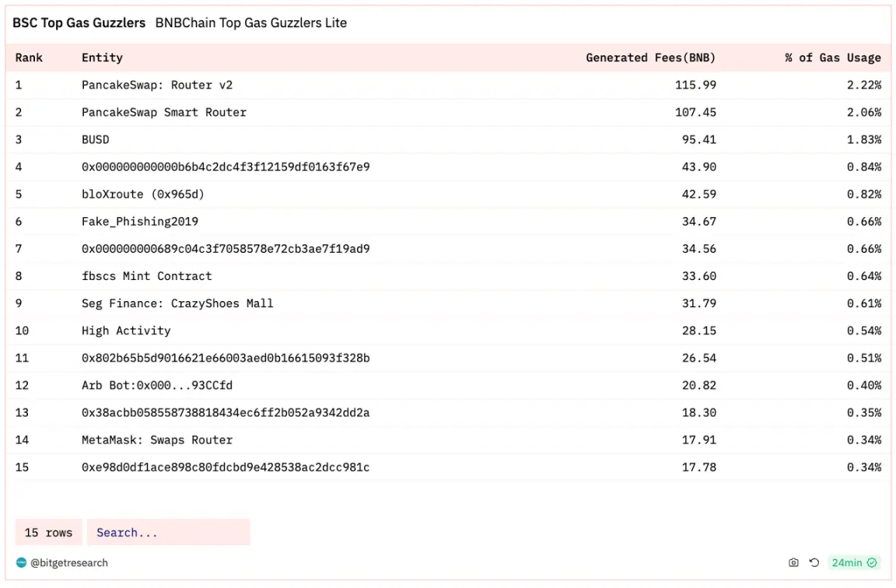Click the camera screenshot icon
Screen dimensions: 896x588
tap(793, 563)
